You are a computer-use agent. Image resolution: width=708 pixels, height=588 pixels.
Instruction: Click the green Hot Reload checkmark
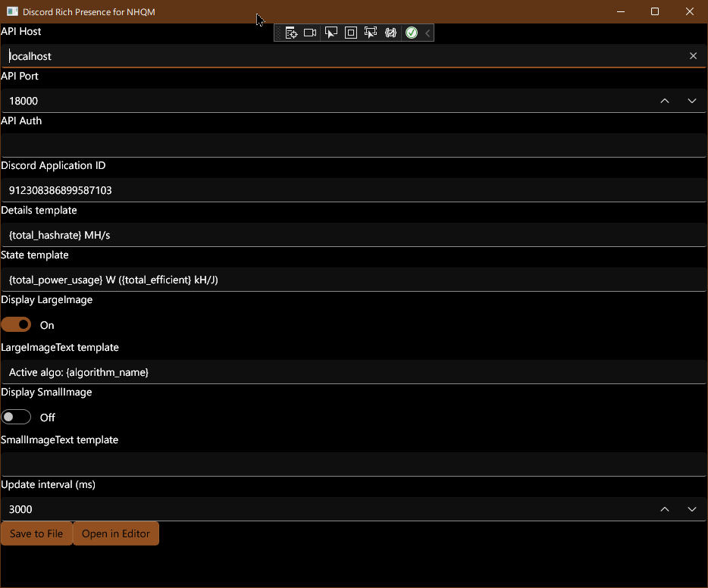tap(412, 33)
